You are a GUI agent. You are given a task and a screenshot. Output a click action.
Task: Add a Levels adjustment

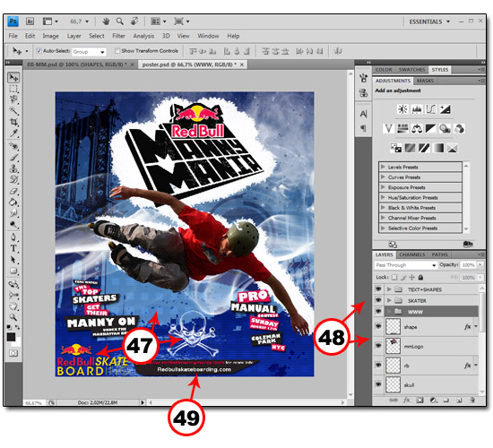pyautogui.click(x=417, y=109)
